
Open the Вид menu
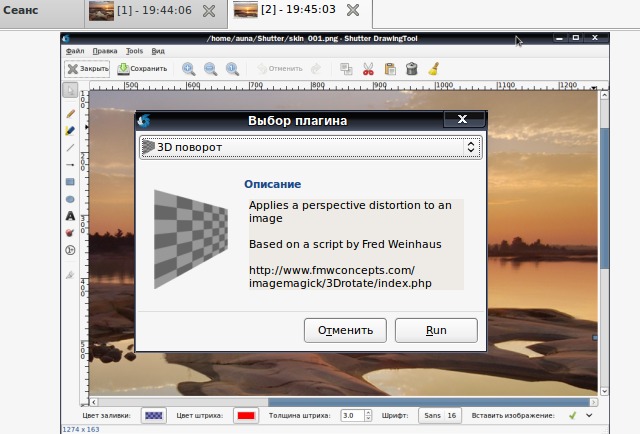(x=158, y=51)
